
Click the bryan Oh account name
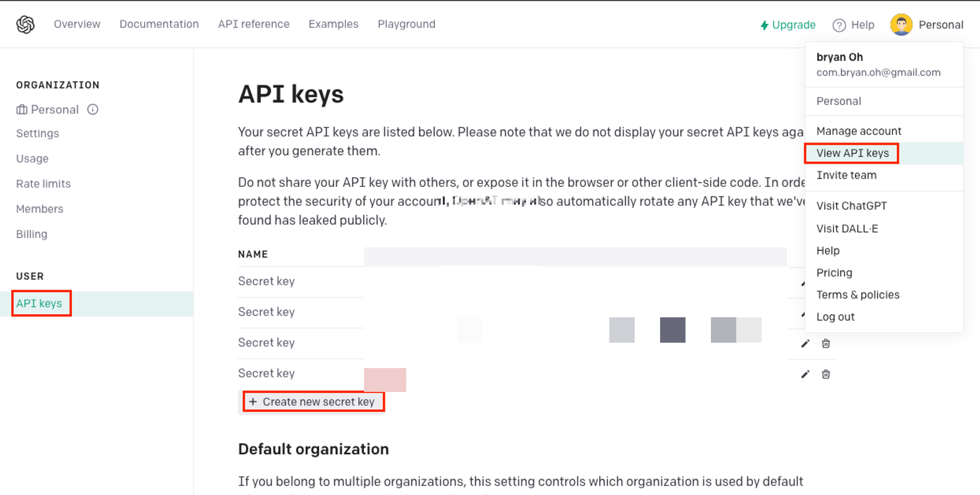click(x=839, y=57)
